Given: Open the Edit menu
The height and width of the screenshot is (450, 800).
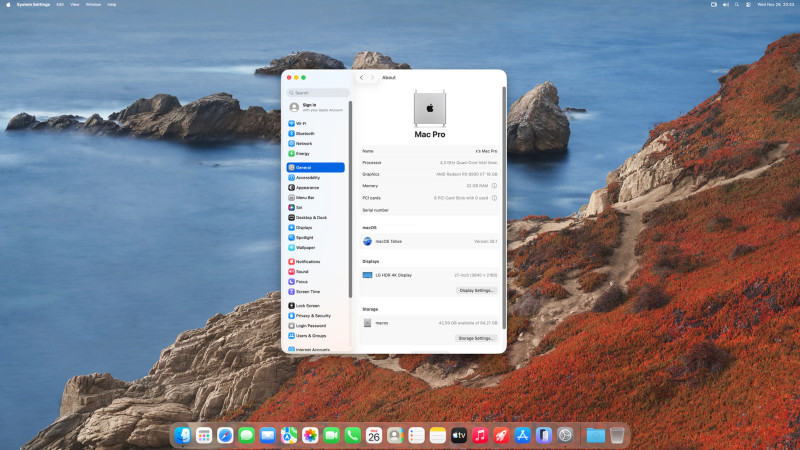Looking at the screenshot, I should [x=60, y=5].
